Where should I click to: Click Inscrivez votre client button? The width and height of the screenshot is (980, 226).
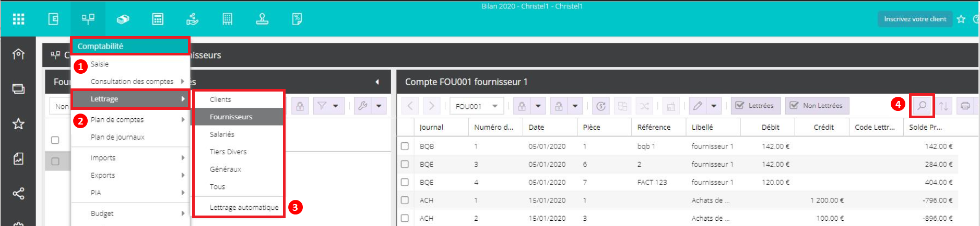915,19
